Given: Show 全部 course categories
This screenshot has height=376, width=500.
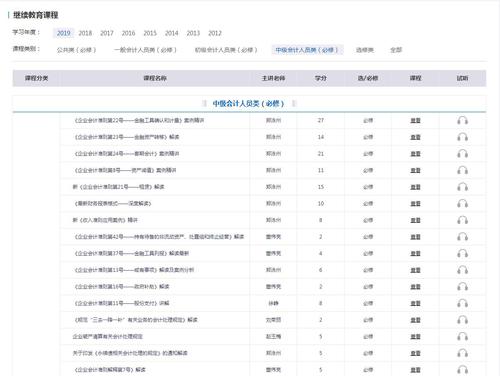Looking at the screenshot, I should point(396,50).
